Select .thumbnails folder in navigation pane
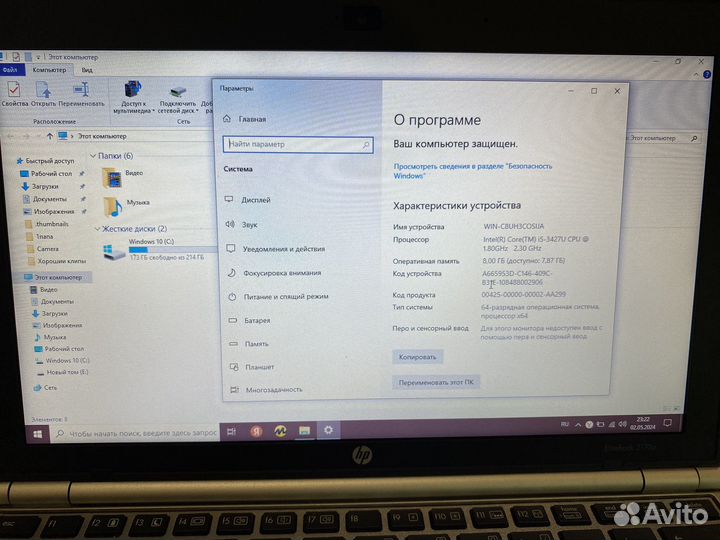The width and height of the screenshot is (720, 540). pos(52,224)
